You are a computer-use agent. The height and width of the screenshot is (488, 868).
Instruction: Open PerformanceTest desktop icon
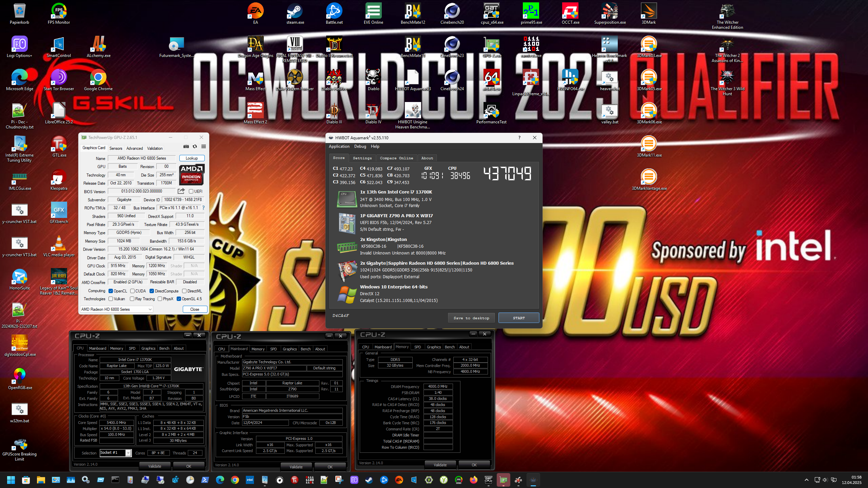pos(491,114)
